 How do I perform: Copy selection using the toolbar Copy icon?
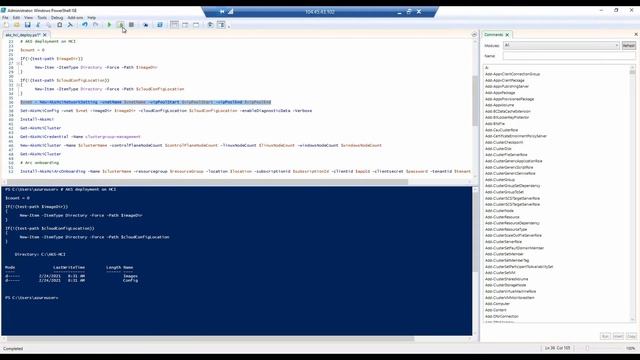click(x=49, y=25)
